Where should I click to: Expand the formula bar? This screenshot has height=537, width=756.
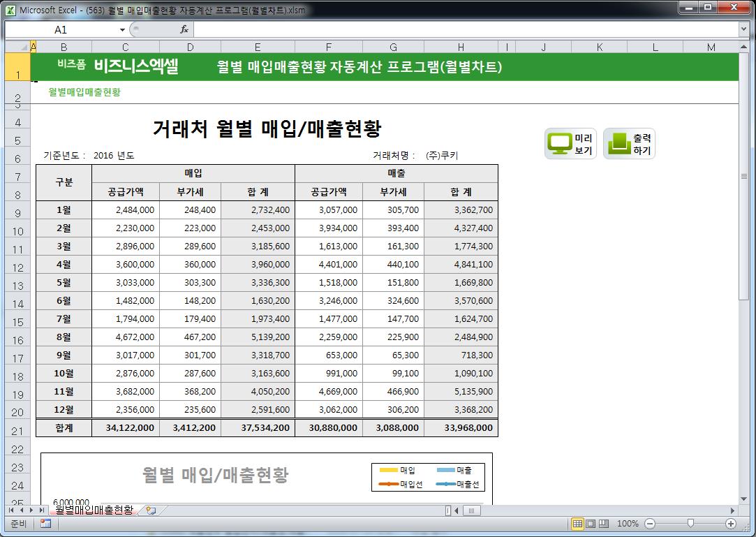743,29
